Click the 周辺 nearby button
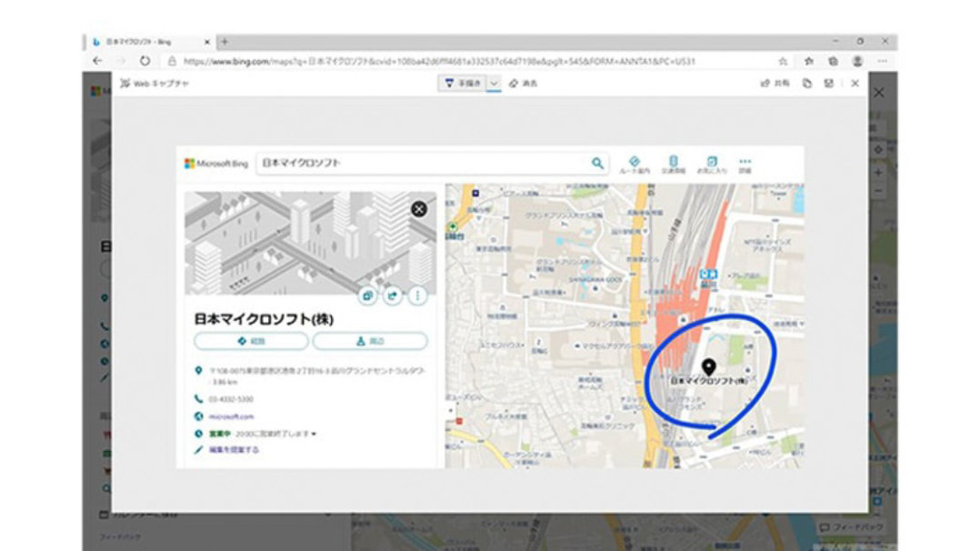The image size is (980, 551). coord(370,342)
